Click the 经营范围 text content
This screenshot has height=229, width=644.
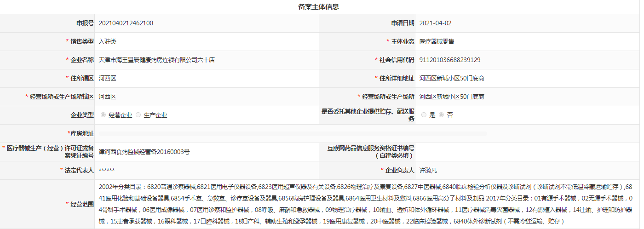tap(367, 204)
